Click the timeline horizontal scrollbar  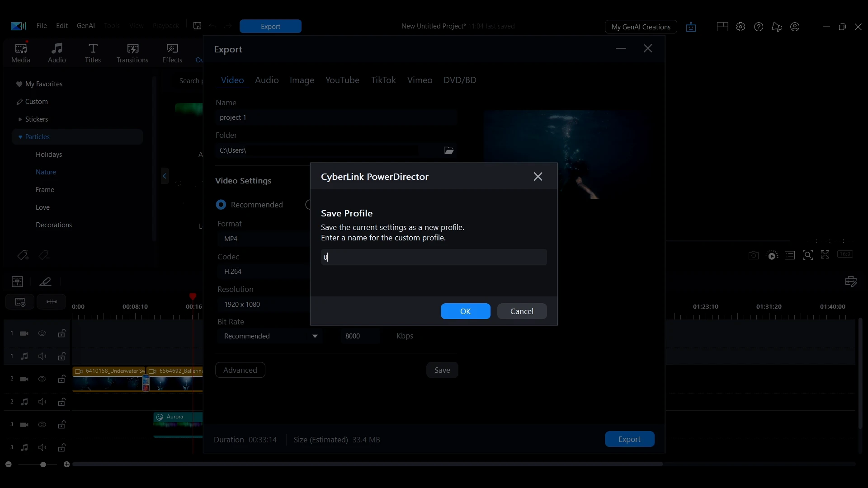(x=368, y=464)
